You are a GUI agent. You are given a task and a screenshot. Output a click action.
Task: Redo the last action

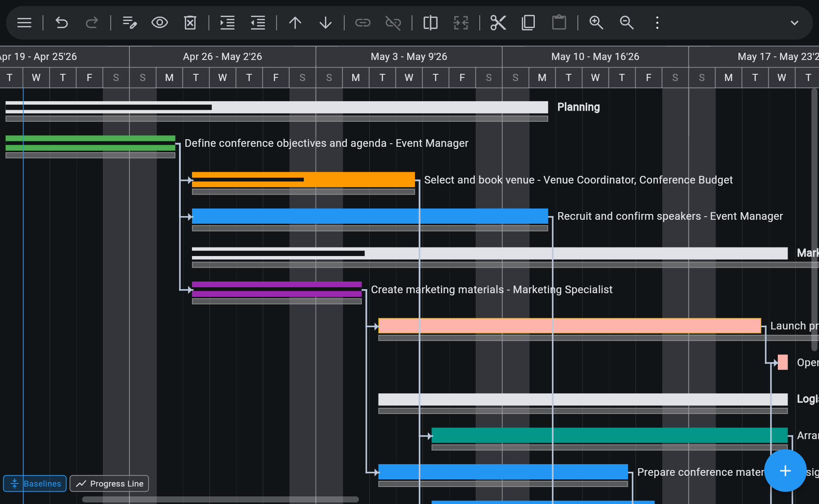(x=92, y=22)
